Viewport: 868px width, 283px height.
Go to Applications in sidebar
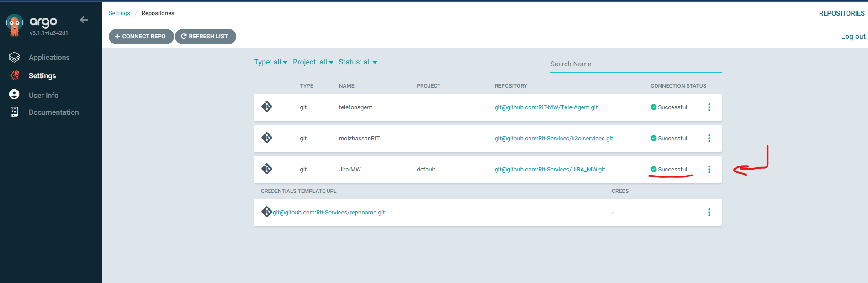tap(49, 57)
